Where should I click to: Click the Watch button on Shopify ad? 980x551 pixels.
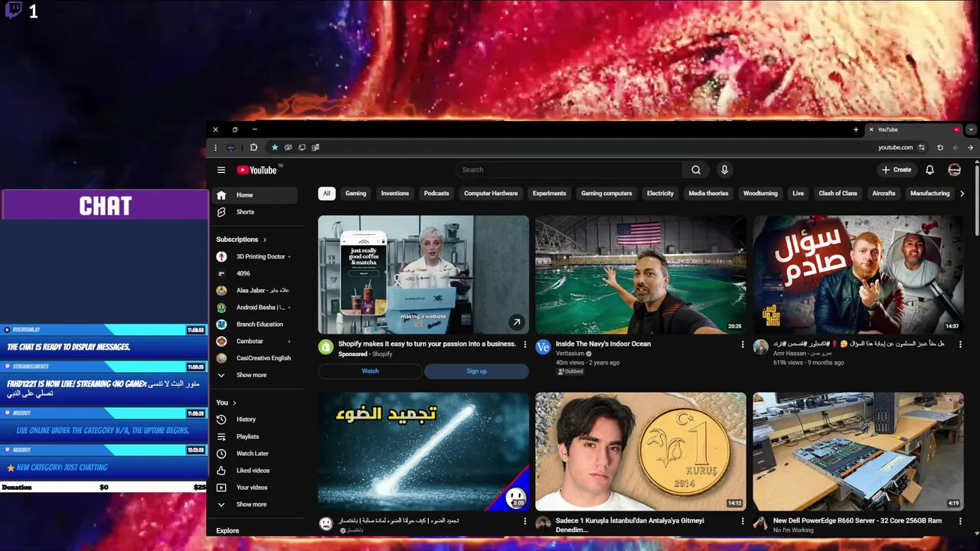click(x=370, y=371)
